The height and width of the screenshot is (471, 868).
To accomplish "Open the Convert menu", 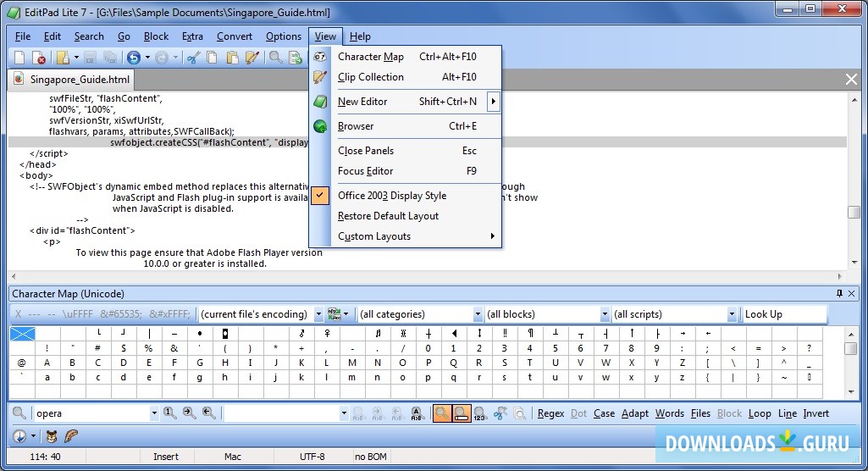I will point(235,36).
